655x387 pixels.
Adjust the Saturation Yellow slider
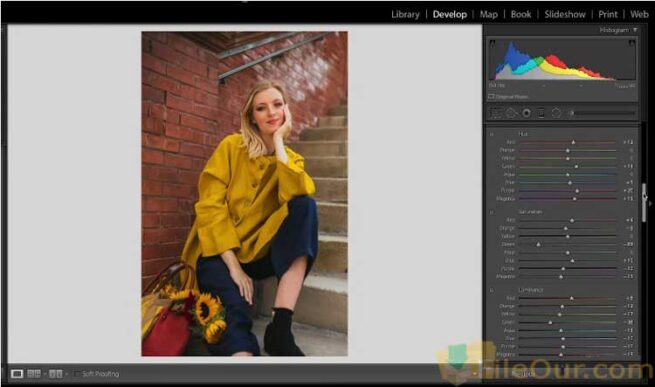click(x=568, y=236)
